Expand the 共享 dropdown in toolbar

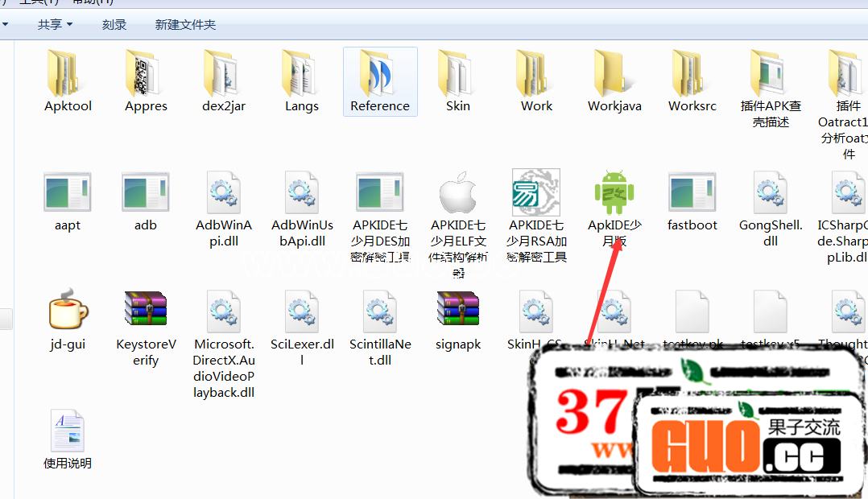click(x=55, y=25)
